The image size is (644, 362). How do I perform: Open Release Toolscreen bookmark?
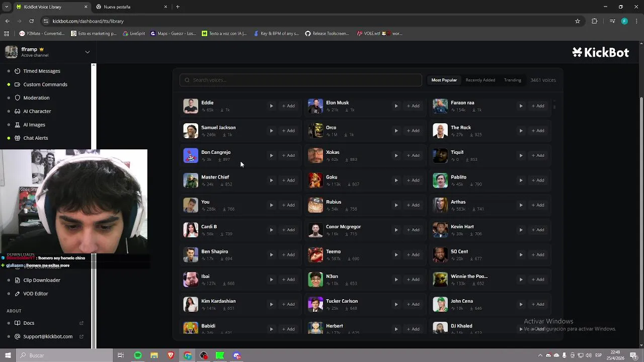tap(327, 34)
